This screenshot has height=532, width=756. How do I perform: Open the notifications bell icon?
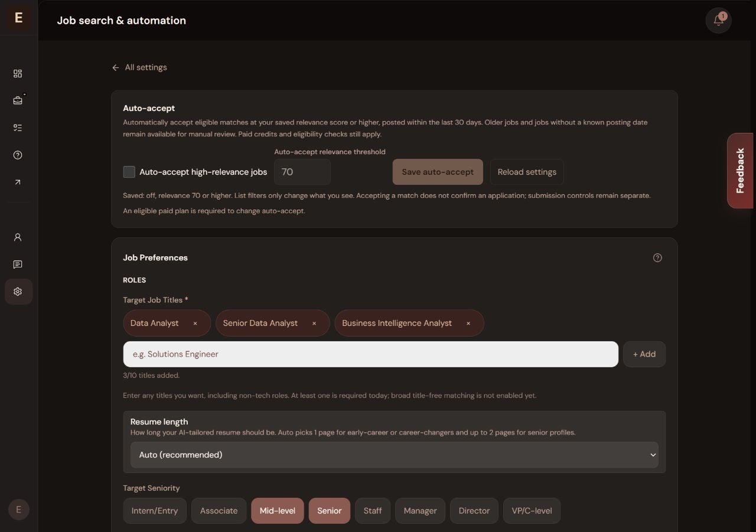(x=719, y=20)
